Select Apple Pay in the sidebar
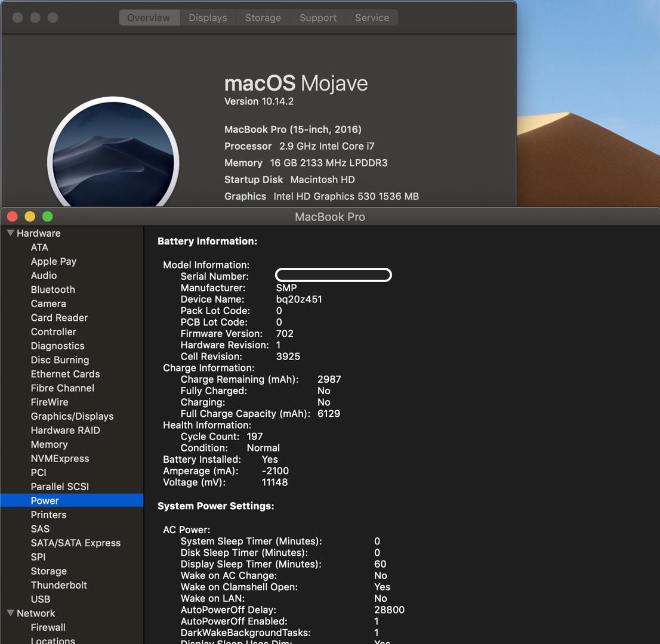The image size is (660, 644). (54, 261)
